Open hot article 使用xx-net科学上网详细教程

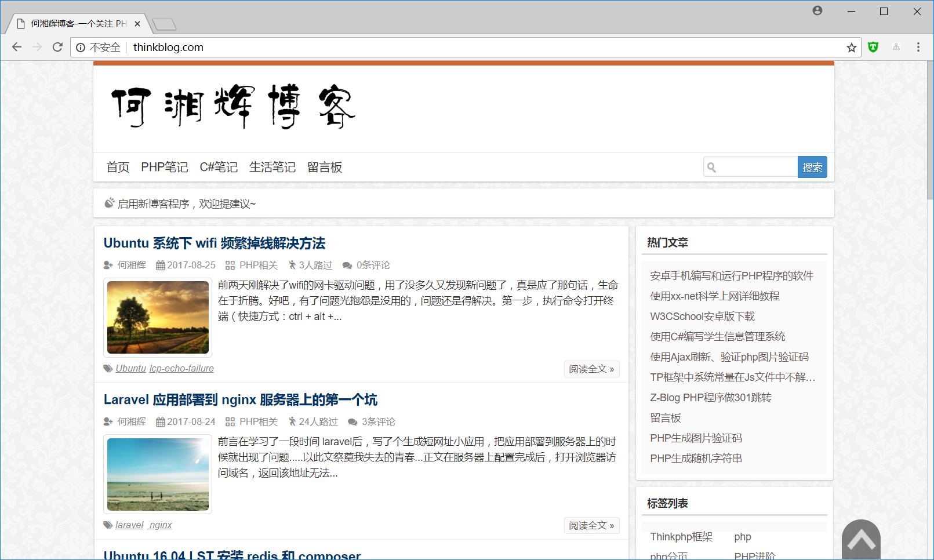[715, 296]
